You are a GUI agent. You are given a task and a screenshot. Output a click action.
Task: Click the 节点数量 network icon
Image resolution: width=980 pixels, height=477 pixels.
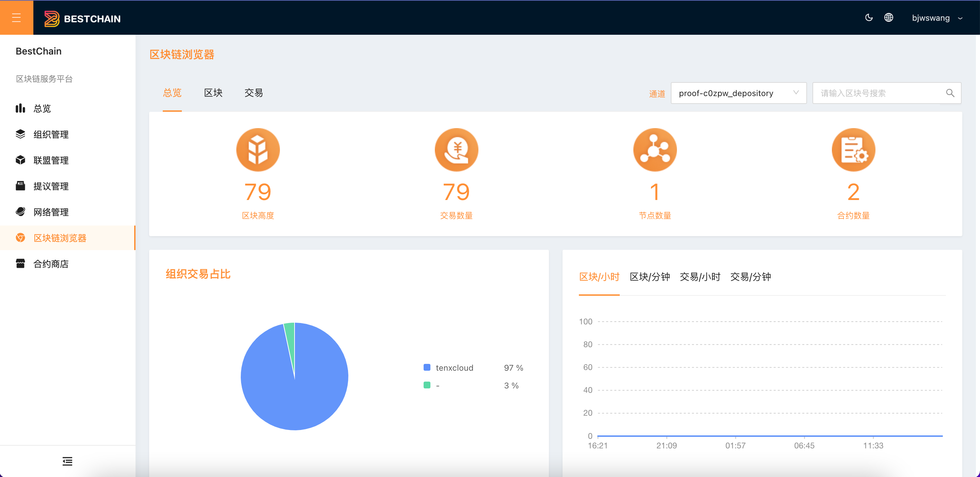tap(655, 150)
